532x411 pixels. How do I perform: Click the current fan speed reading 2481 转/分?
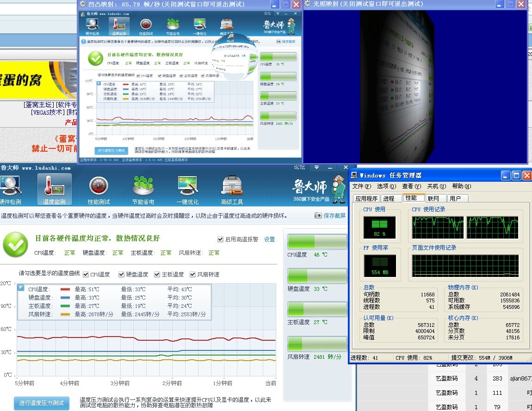point(328,357)
